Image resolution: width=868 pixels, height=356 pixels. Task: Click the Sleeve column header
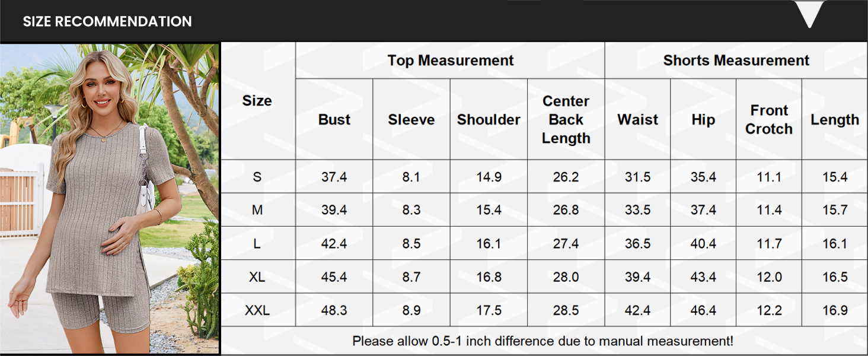pyautogui.click(x=411, y=119)
